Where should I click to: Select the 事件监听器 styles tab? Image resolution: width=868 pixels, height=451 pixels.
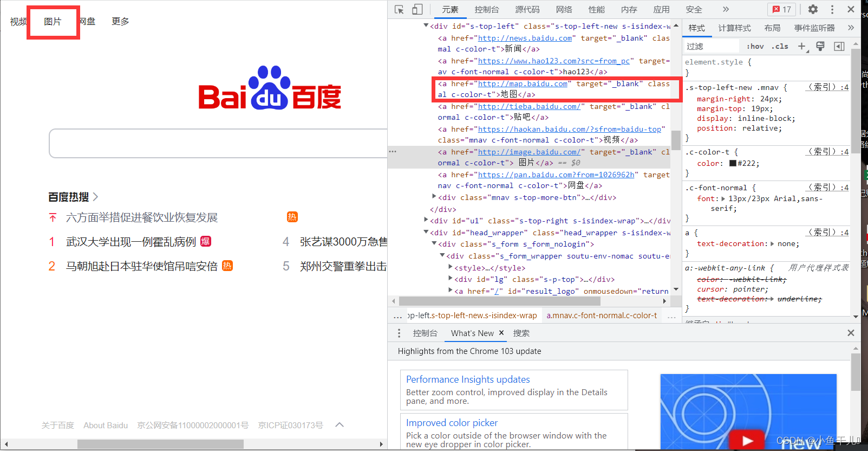814,28
